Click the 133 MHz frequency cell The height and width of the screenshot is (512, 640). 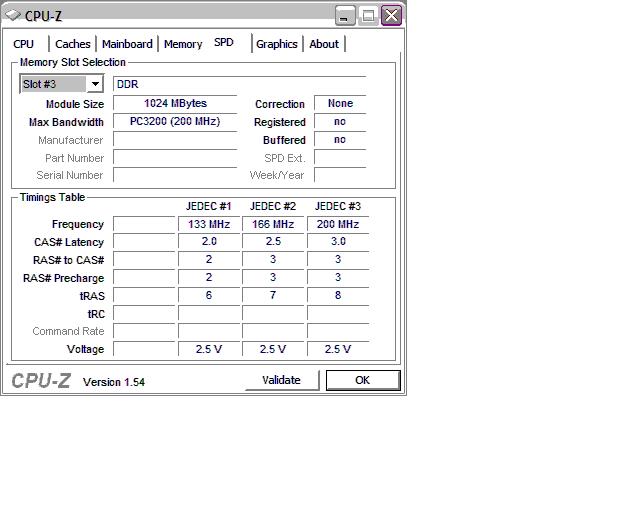209,224
